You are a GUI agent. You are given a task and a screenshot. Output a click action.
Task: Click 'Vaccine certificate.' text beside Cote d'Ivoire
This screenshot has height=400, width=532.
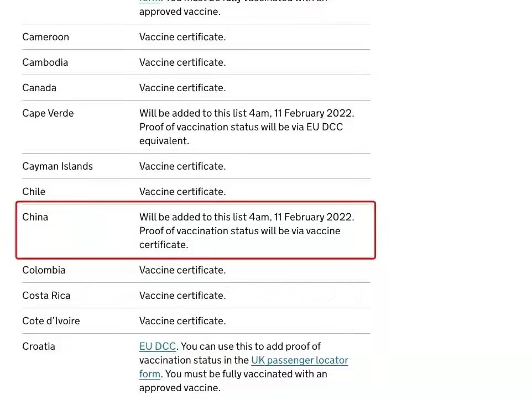tap(182, 321)
